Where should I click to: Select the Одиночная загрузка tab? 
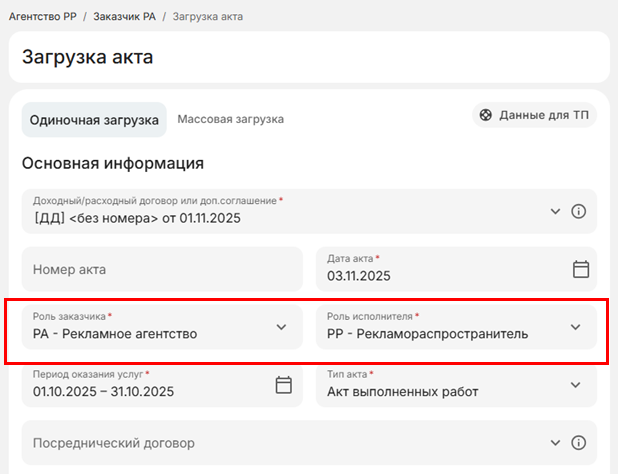tap(94, 120)
